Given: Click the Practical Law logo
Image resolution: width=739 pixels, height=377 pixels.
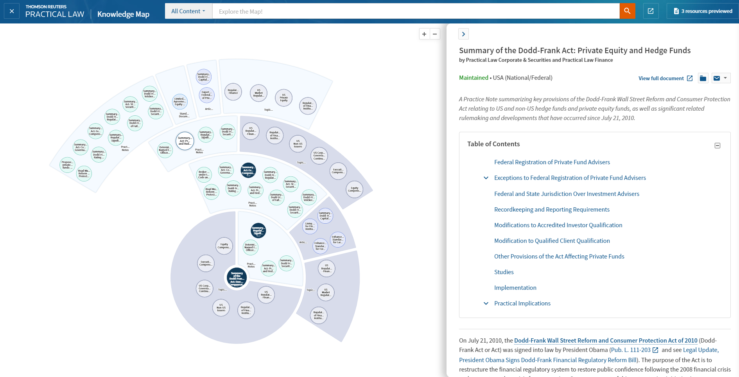Looking at the screenshot, I should pyautogui.click(x=55, y=11).
